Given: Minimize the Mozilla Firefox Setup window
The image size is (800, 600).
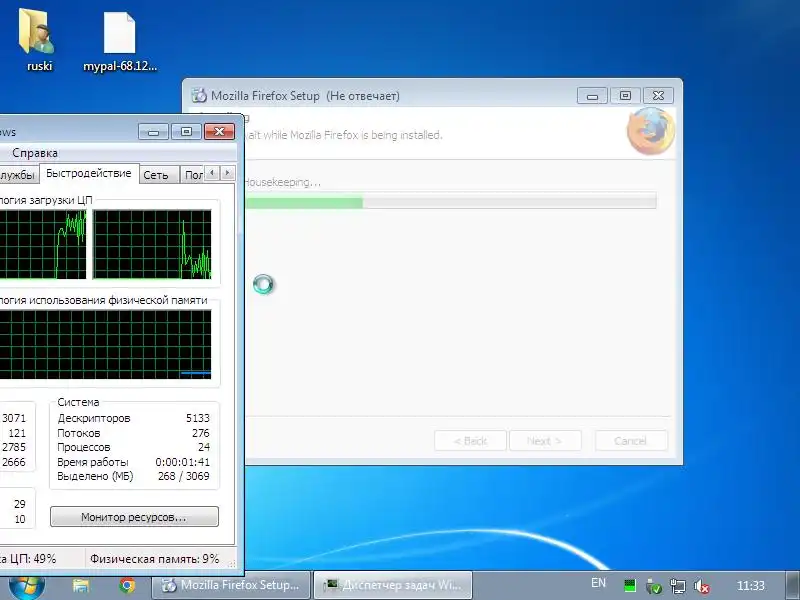Looking at the screenshot, I should tap(592, 95).
